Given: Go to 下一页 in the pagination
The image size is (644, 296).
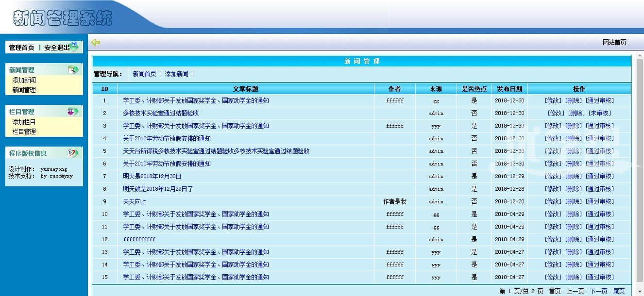Looking at the screenshot, I should click(598, 291).
